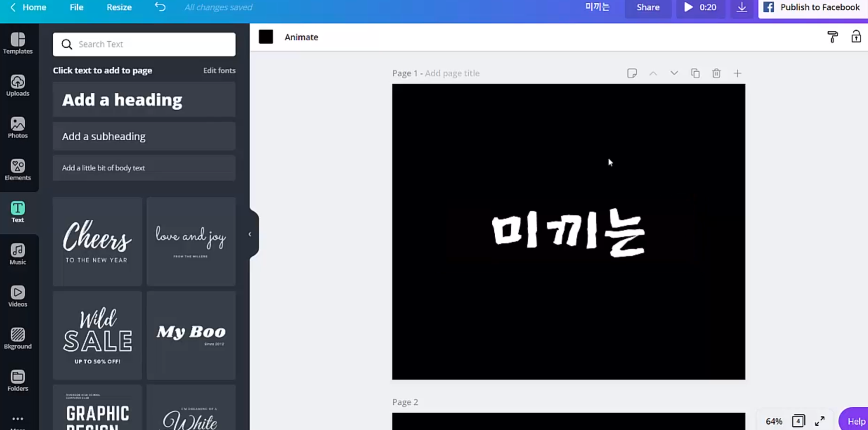The image size is (868, 430).
Task: Open the Resize menu
Action: 119,7
